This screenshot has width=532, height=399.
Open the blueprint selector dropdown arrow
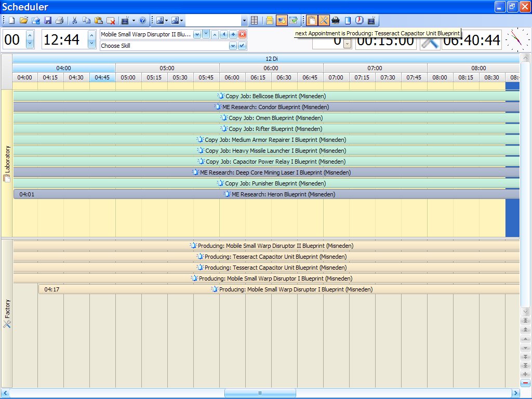click(x=197, y=34)
